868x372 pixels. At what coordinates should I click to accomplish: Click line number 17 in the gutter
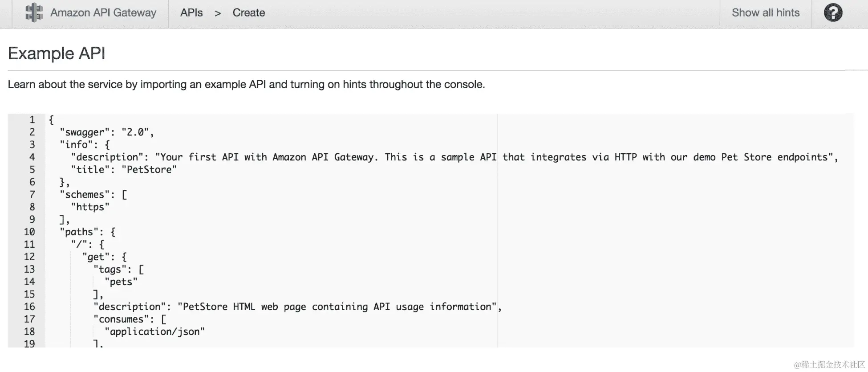[29, 319]
